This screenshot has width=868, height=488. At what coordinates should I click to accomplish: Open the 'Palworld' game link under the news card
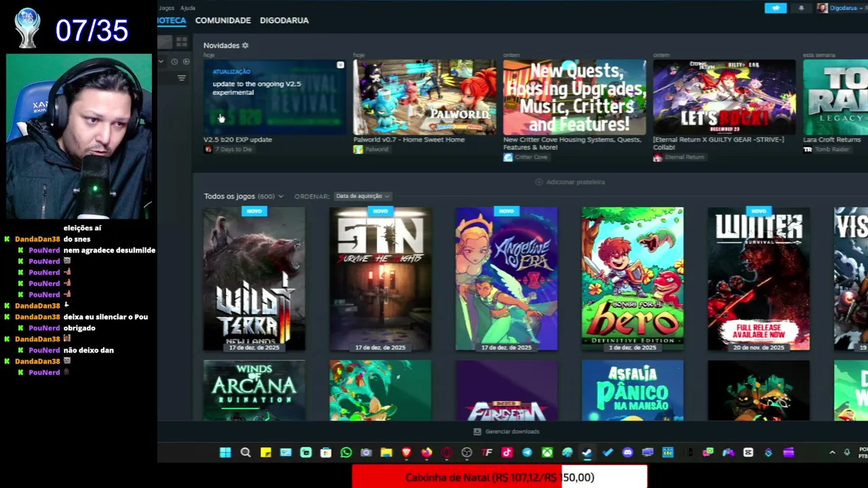[x=372, y=149]
